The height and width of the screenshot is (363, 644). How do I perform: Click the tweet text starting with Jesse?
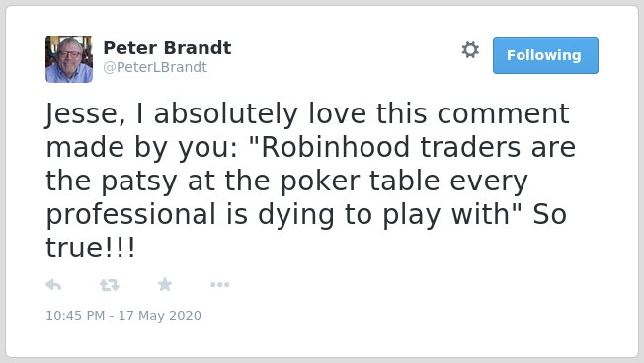pos(311,181)
